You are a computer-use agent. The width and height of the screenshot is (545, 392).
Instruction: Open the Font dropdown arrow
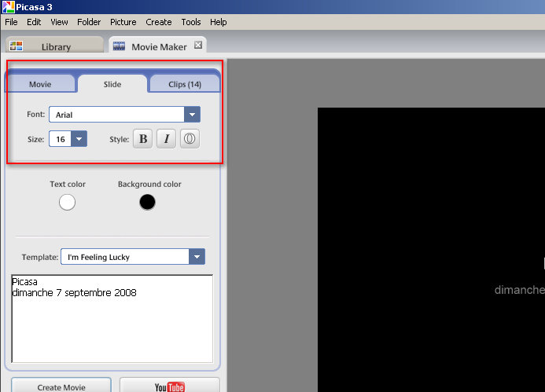click(192, 115)
